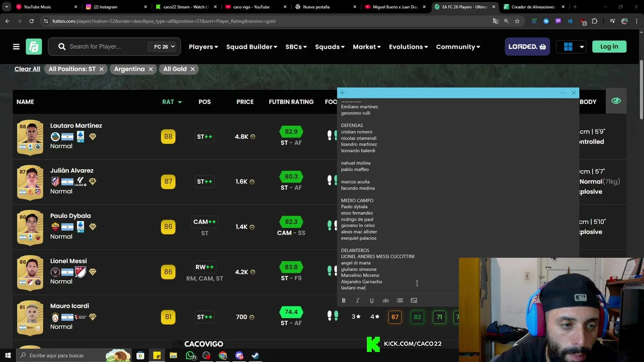
Task: Open the Evolutions menu
Action: tap(408, 47)
